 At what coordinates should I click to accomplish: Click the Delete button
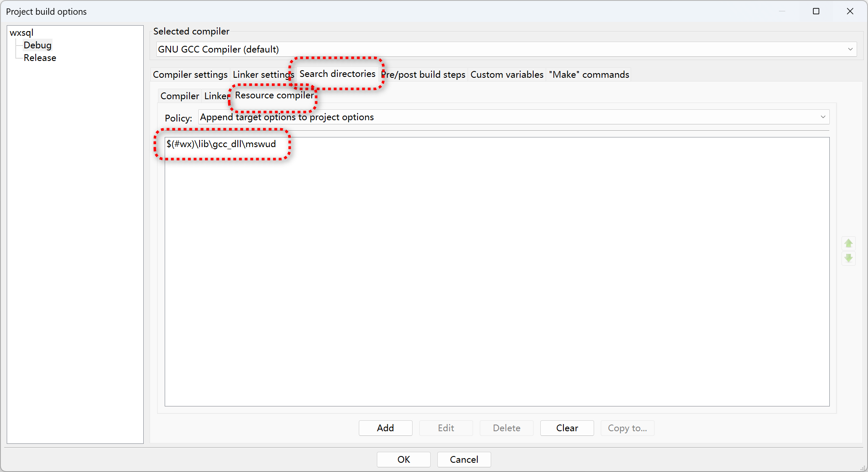(506, 428)
